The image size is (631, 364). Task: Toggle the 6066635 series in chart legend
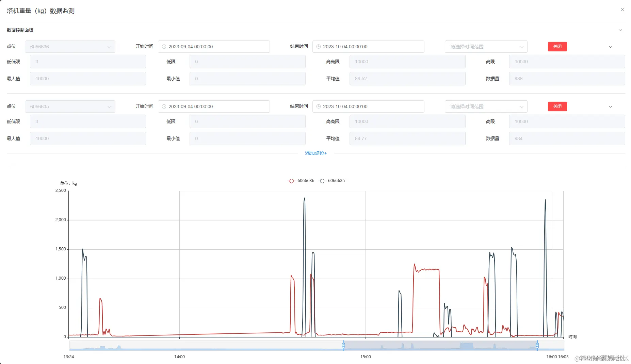pos(331,181)
